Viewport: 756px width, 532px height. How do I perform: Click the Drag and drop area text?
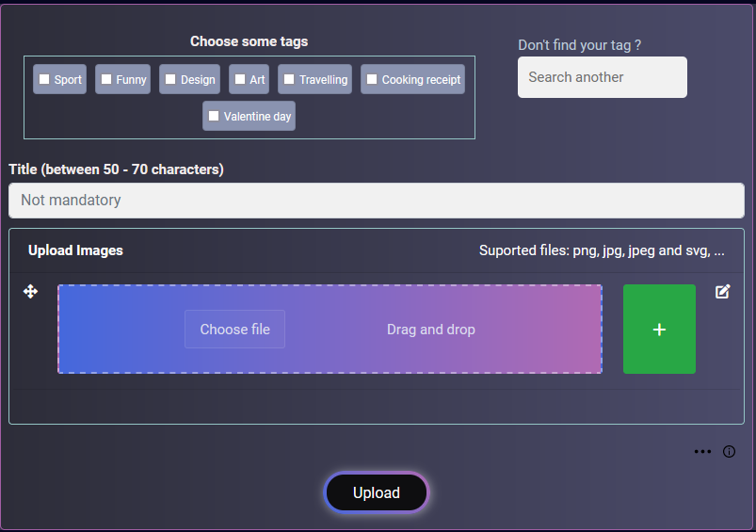(431, 330)
